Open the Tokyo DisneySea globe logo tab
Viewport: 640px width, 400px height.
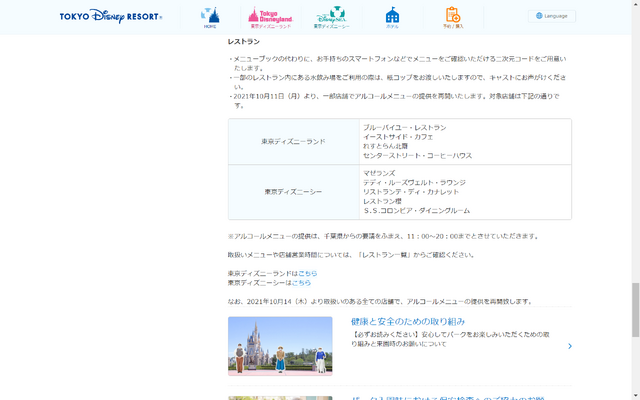331,18
